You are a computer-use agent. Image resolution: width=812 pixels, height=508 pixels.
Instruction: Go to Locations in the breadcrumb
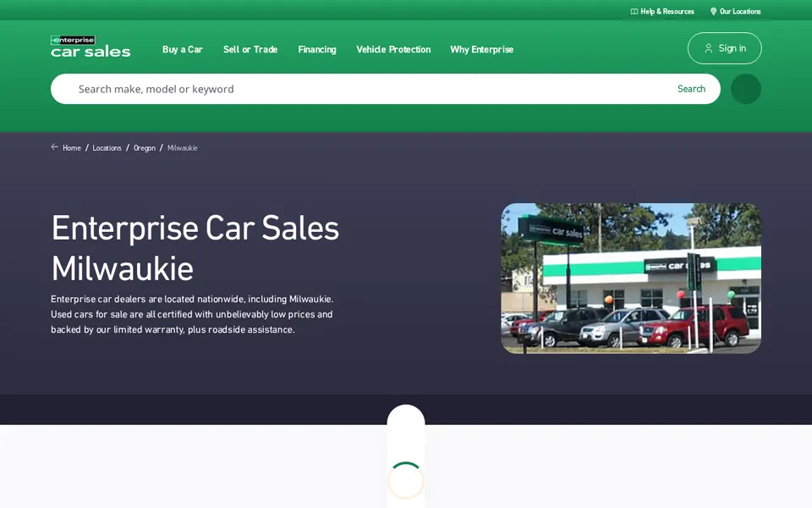[107, 147]
